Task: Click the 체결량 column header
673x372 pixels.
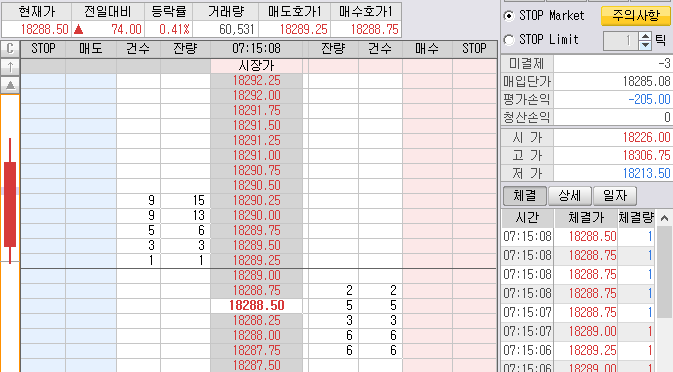Action: tap(636, 218)
